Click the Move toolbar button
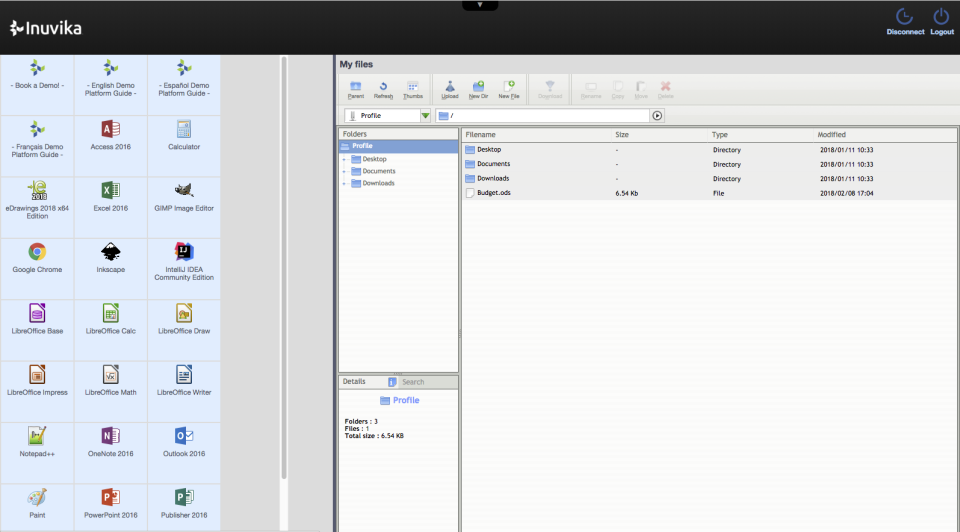Screen dimensions: 960x532 641,89
